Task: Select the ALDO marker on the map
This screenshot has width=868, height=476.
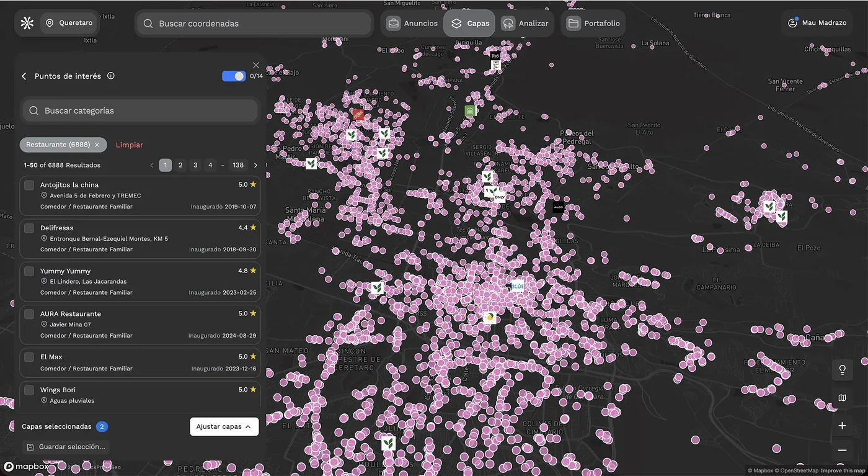Action: pos(559,207)
